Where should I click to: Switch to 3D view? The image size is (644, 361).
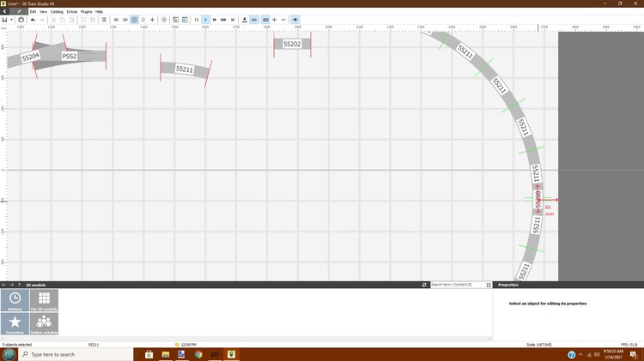pos(116,20)
